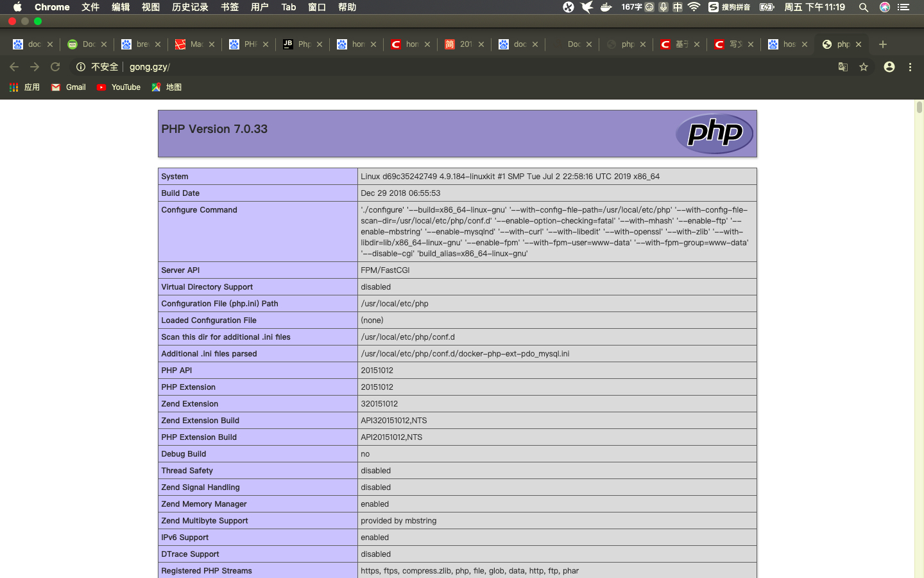The image size is (924, 578).
Task: Go back to the previous page
Action: pos(14,67)
